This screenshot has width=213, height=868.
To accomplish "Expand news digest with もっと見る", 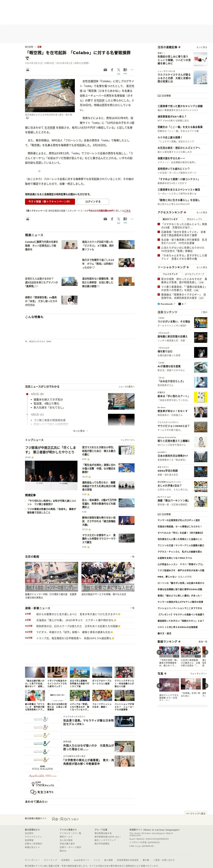I will [x=81, y=431].
